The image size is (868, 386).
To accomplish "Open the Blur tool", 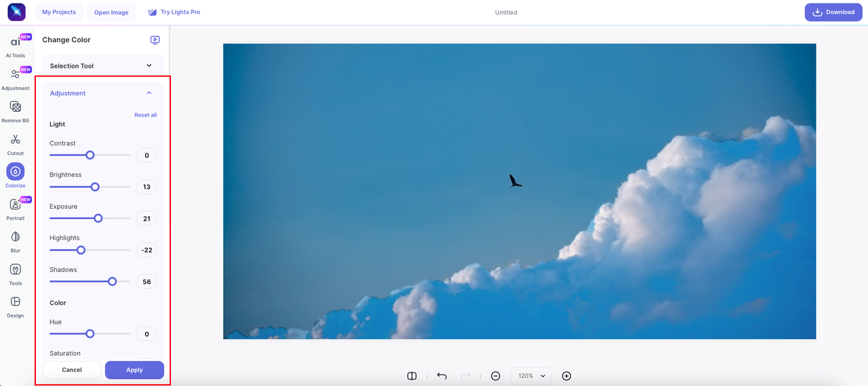I will point(16,242).
